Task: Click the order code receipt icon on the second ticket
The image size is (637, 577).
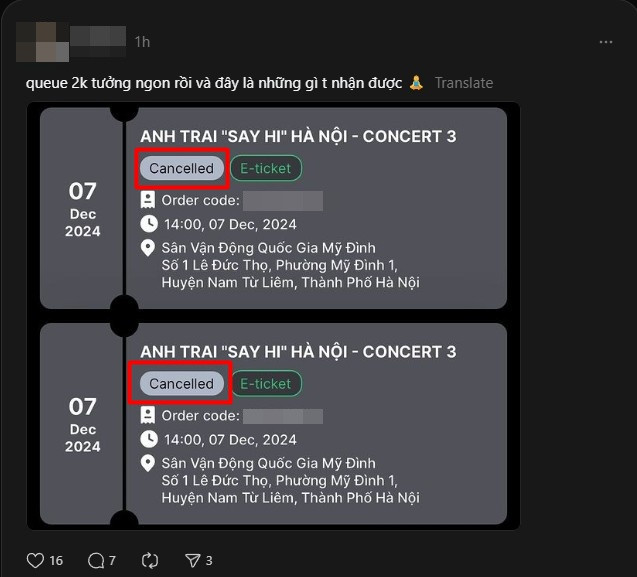Action: coord(149,415)
